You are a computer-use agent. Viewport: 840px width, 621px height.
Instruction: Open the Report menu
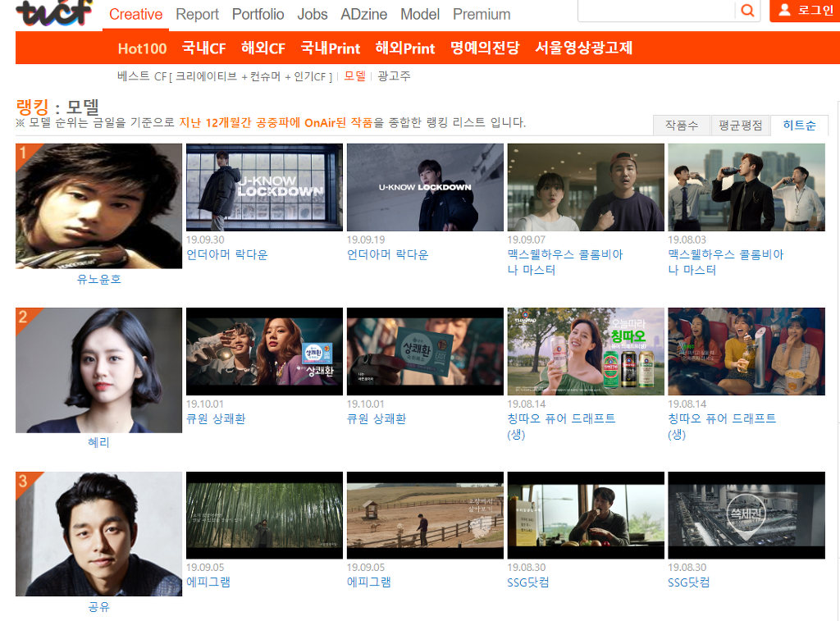197,15
